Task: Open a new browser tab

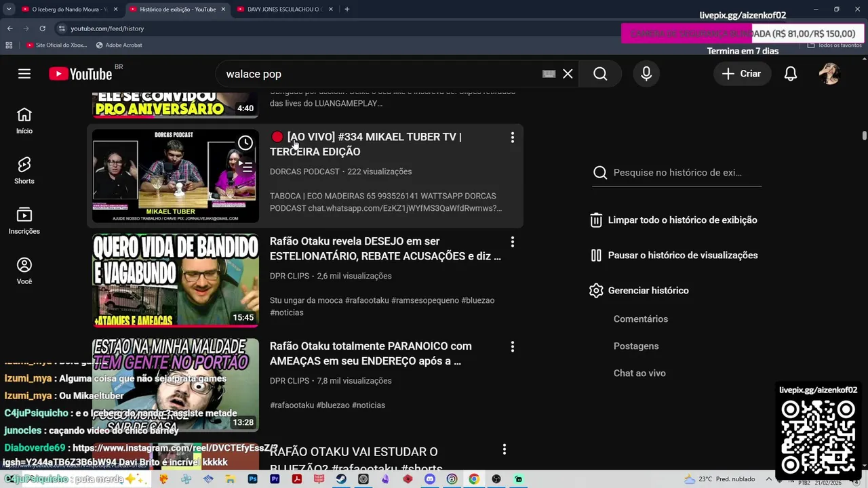Action: pos(347,9)
